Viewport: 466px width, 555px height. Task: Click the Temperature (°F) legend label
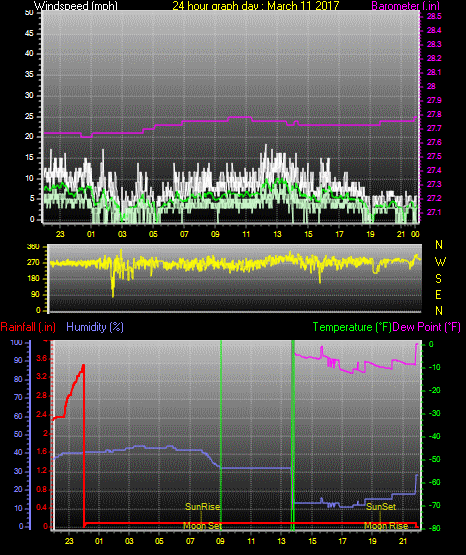tap(352, 327)
